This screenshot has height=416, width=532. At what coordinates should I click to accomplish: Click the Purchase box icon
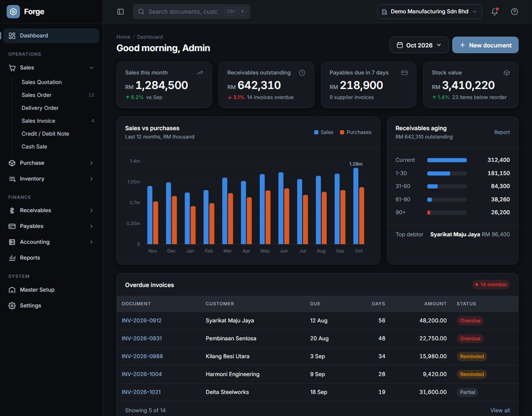click(12, 163)
